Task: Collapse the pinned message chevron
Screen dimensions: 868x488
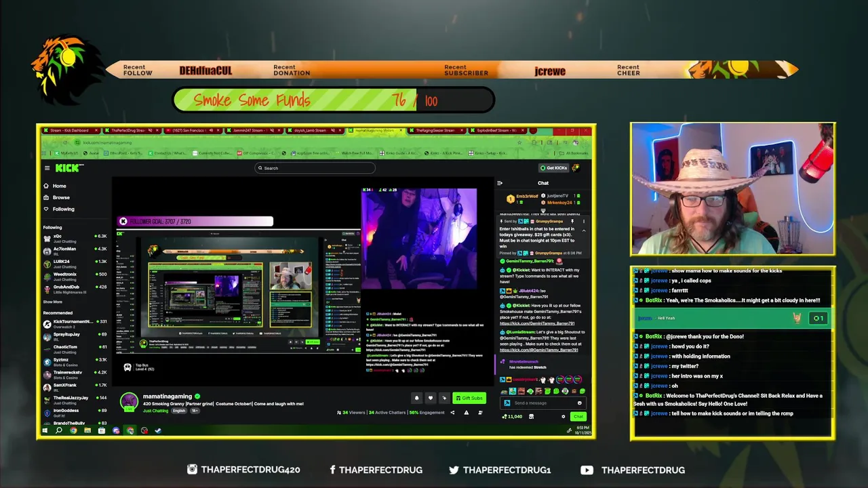Action: point(584,230)
